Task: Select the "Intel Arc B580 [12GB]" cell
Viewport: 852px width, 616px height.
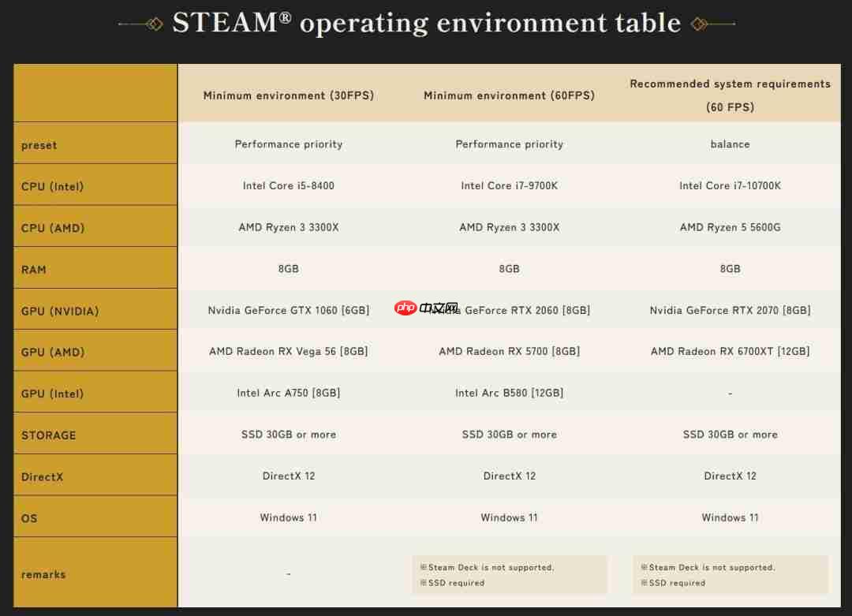Action: click(509, 393)
